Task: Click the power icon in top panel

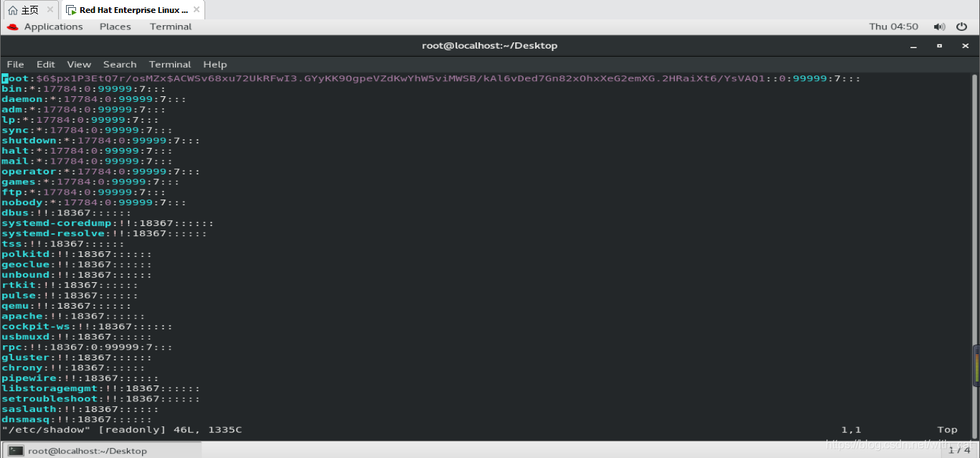Action: tap(962, 27)
